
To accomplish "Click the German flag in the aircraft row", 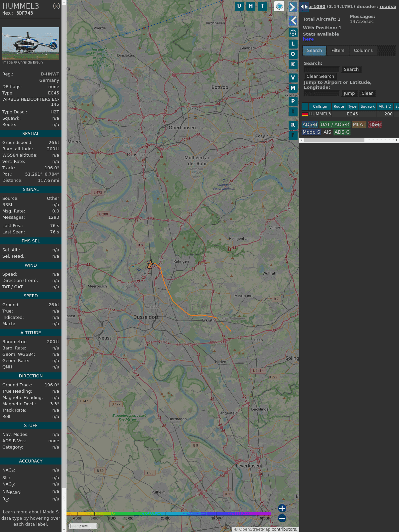I will coord(305,114).
